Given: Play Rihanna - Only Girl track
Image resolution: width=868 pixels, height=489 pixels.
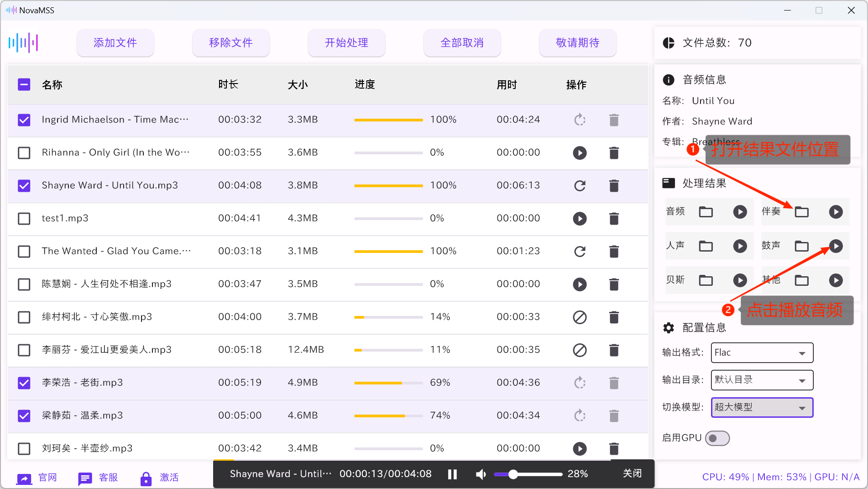Looking at the screenshot, I should pyautogui.click(x=580, y=152).
